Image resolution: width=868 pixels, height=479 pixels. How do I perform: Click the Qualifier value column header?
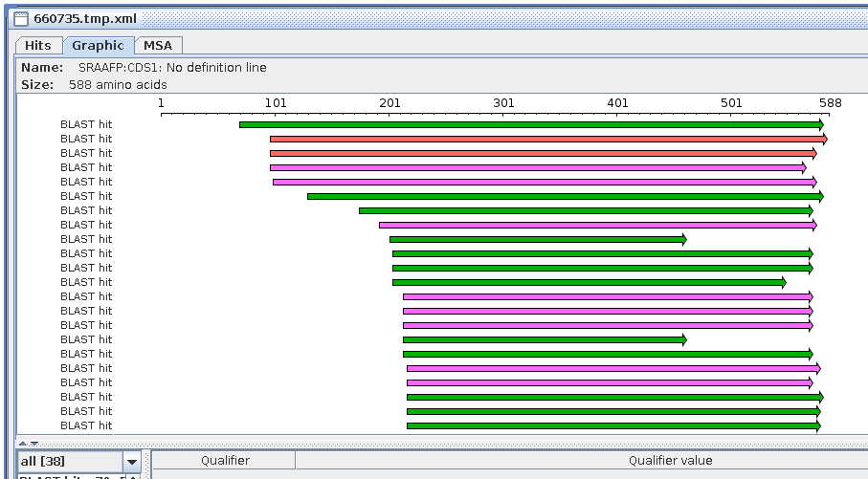(670, 461)
